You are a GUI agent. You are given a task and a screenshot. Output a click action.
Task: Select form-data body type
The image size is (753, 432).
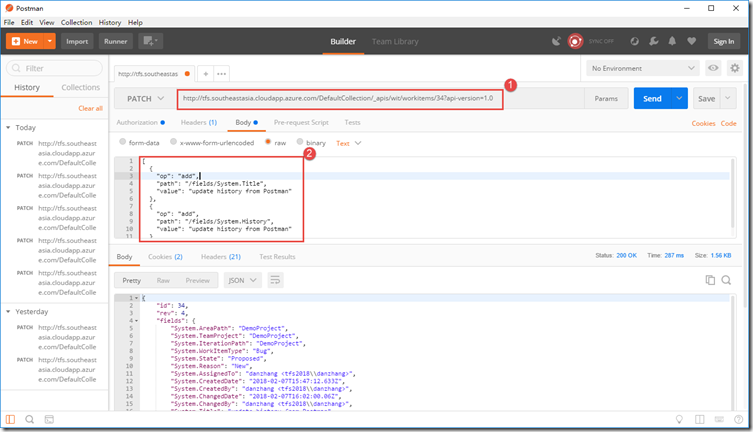(122, 142)
